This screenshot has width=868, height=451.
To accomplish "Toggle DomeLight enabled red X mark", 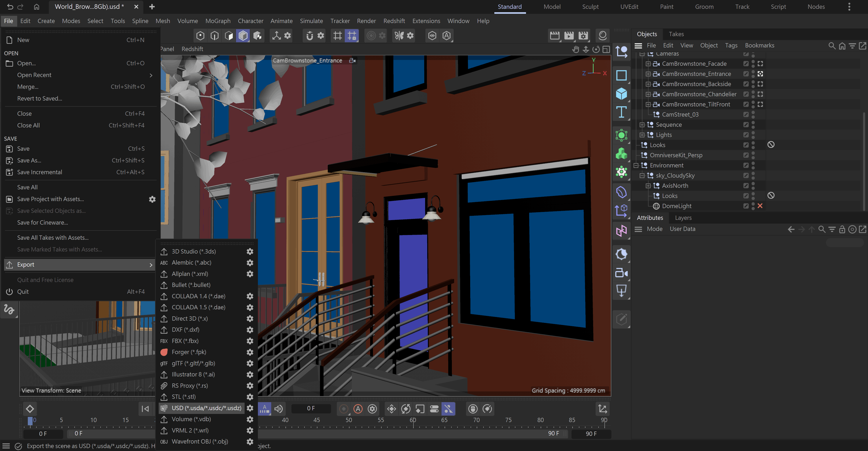I will pos(760,206).
